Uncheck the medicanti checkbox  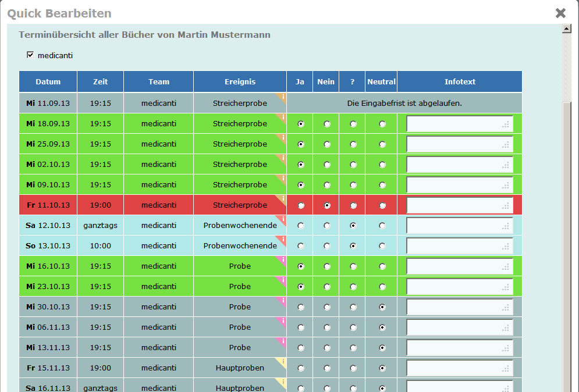click(30, 55)
